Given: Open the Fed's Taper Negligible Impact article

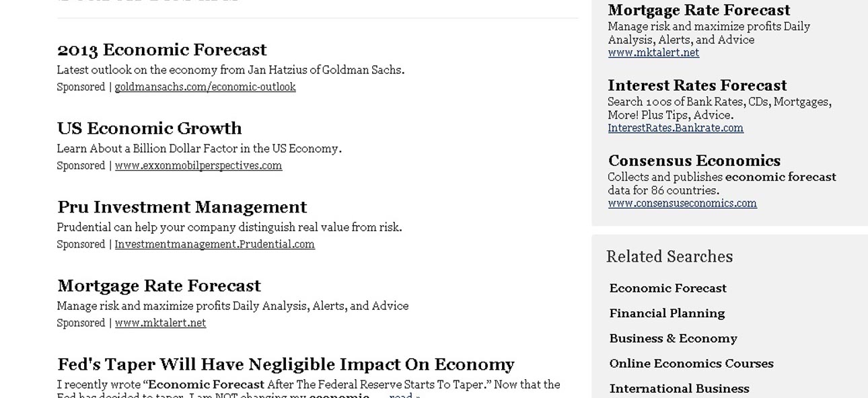Looking at the screenshot, I should (x=285, y=364).
